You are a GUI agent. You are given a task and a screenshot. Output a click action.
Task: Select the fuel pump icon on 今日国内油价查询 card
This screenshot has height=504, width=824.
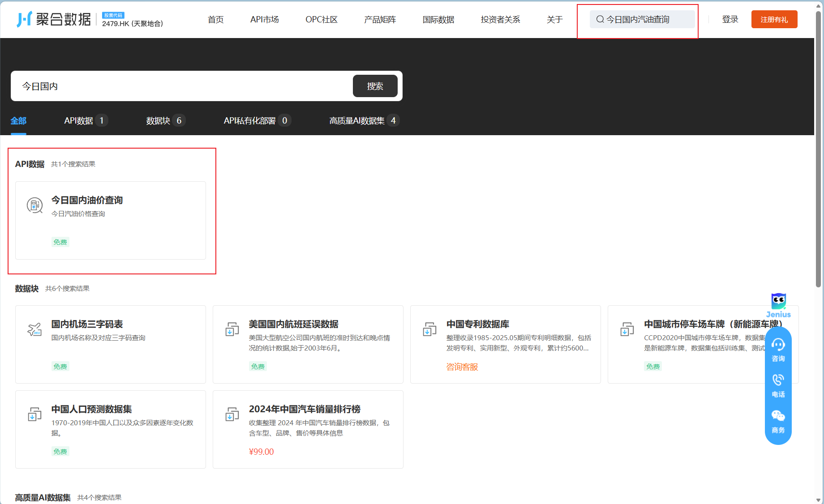coord(34,205)
